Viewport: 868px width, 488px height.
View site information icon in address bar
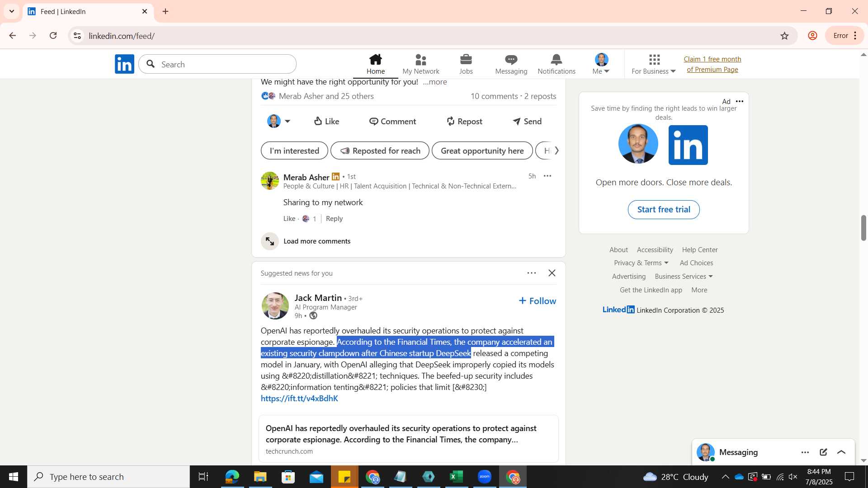click(77, 36)
